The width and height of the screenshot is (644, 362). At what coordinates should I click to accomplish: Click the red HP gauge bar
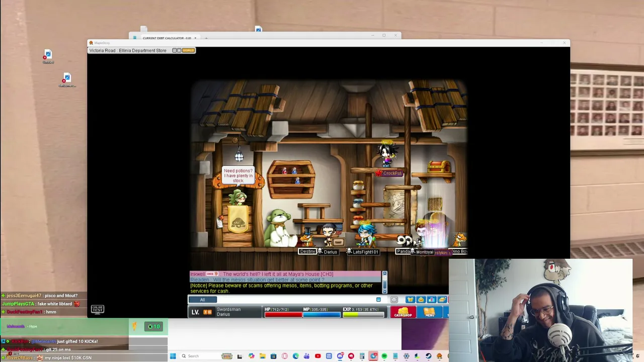pos(283,315)
